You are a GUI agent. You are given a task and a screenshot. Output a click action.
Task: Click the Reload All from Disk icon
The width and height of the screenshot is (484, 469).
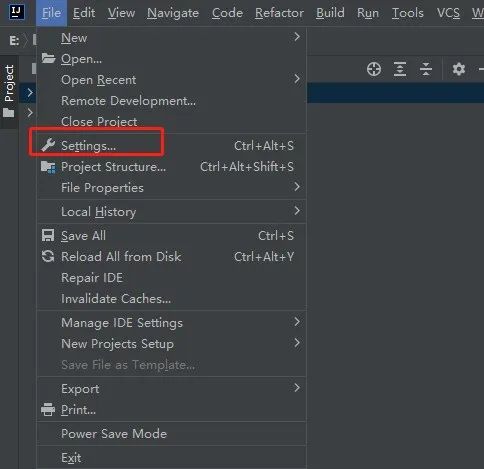click(48, 256)
